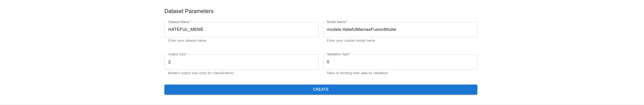Click the 'Enter your dataset name' hint
The height and width of the screenshot is (105, 644).
(x=187, y=41)
